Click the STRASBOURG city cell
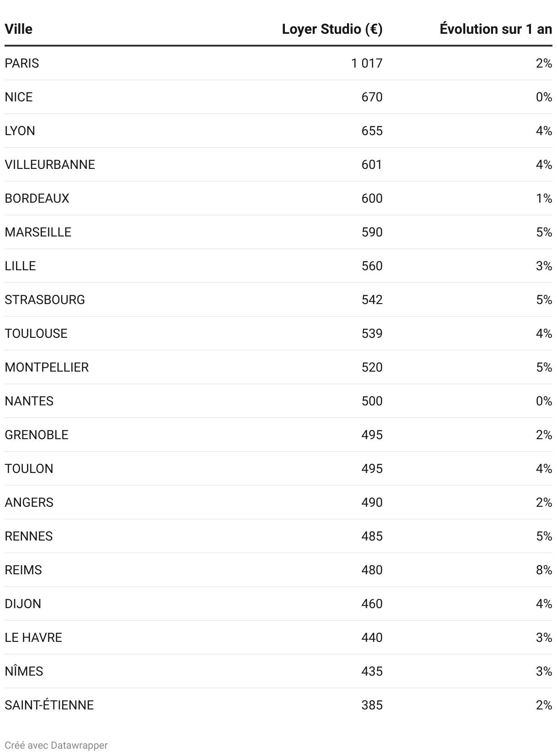The height and width of the screenshot is (756, 557). [45, 299]
